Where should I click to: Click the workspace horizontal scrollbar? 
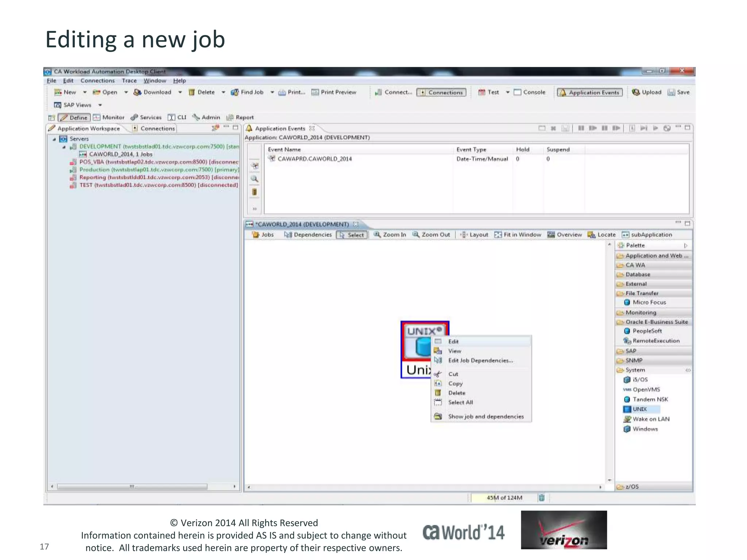click(132, 486)
